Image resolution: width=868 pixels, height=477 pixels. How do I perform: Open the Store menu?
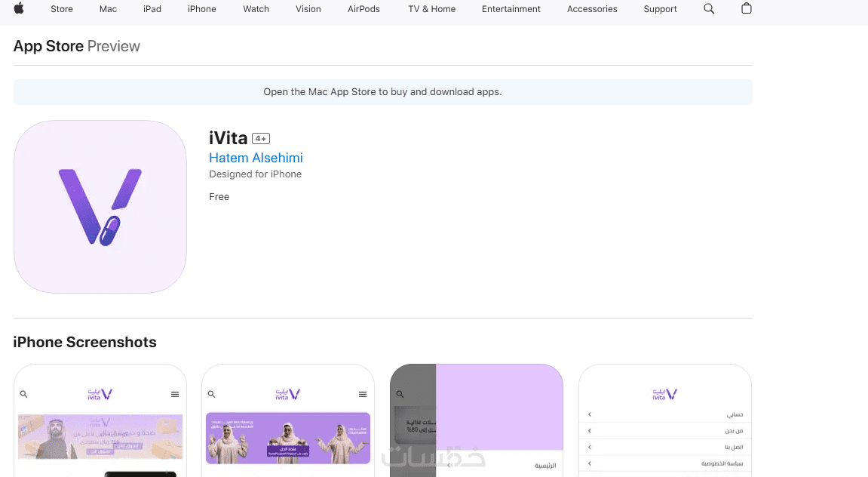[x=61, y=9]
